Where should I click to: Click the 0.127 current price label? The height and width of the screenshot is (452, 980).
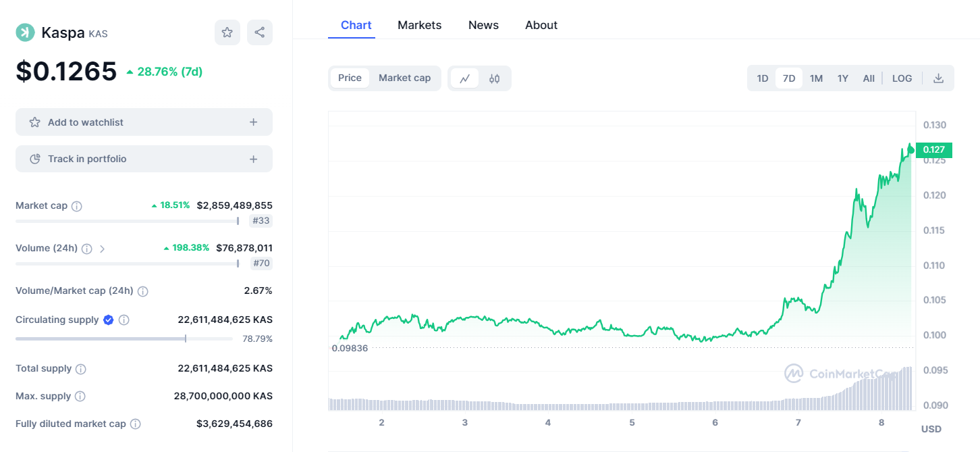tap(934, 149)
